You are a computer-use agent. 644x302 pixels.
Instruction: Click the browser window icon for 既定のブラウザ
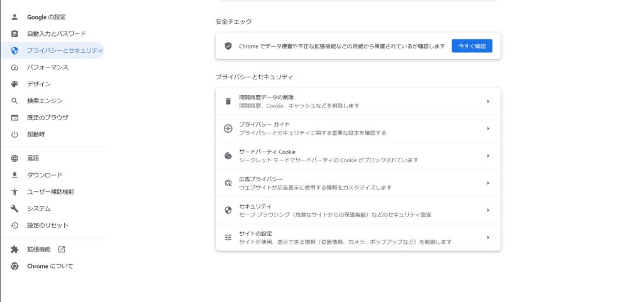tap(14, 118)
